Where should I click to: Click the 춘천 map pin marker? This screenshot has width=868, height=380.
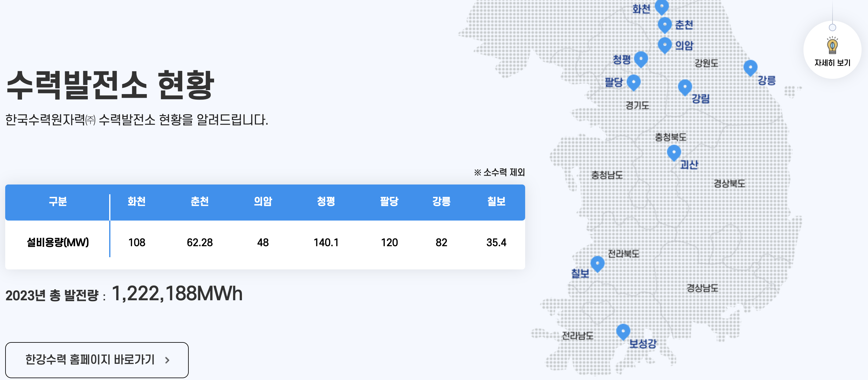[665, 24]
